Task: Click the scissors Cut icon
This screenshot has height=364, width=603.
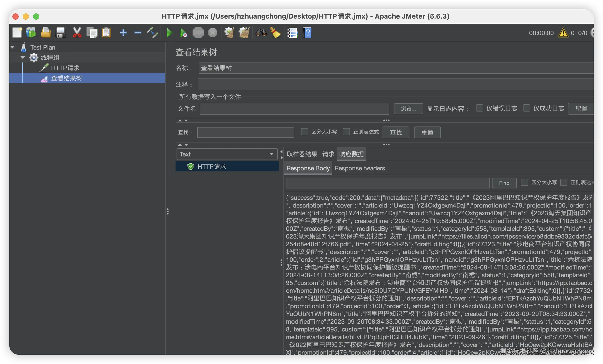Action: click(77, 33)
